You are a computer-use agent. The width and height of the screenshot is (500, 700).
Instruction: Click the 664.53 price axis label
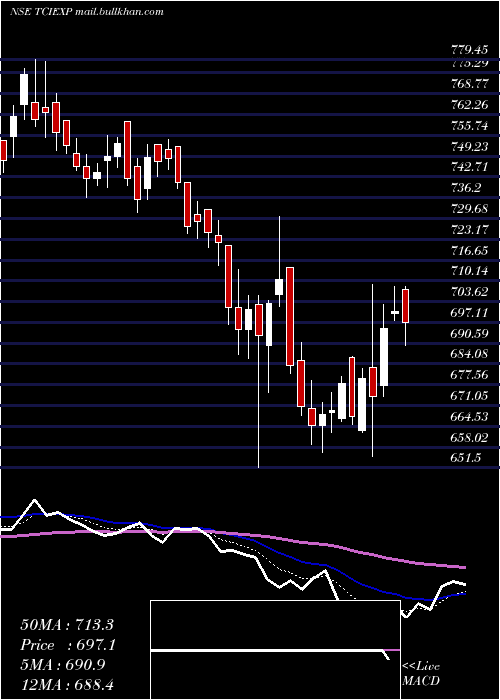coord(469,416)
